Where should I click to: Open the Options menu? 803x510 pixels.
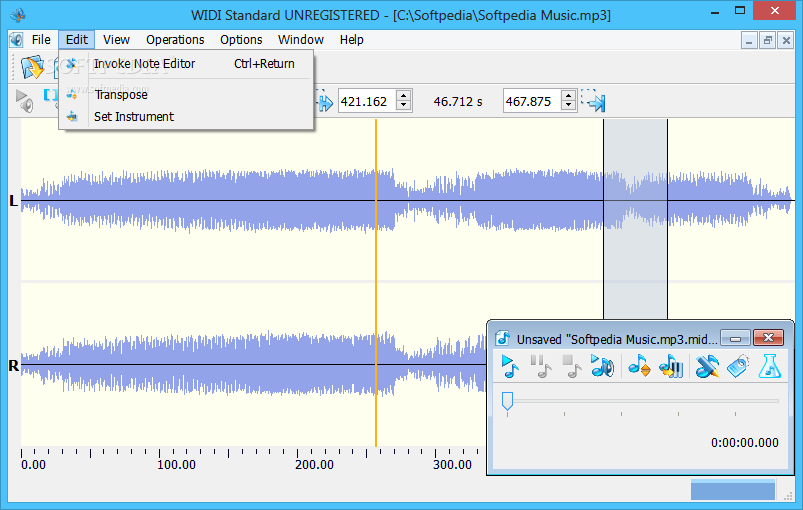[241, 39]
